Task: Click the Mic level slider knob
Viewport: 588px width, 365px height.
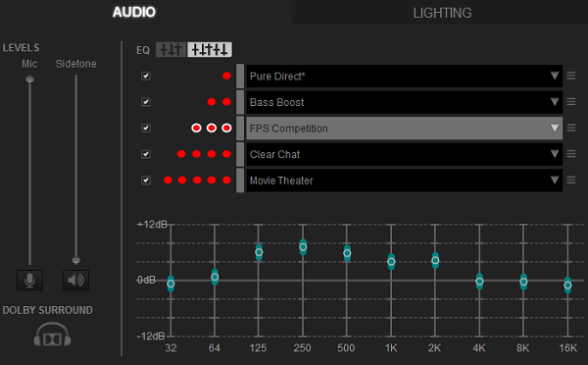Action: (29, 78)
